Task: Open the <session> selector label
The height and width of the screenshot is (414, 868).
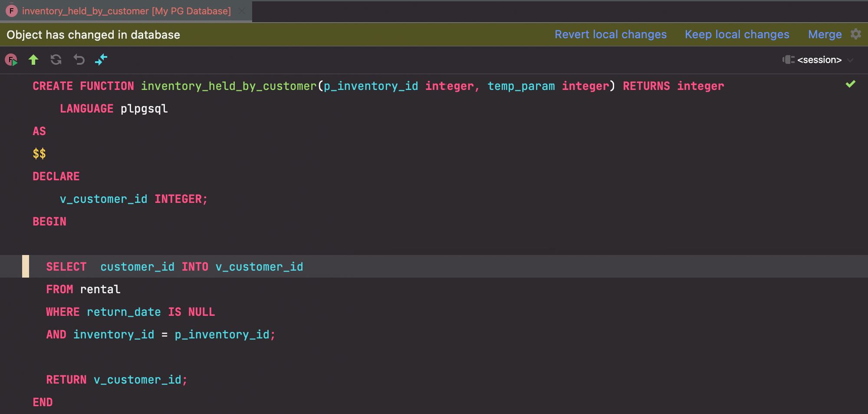Action: coord(819,60)
